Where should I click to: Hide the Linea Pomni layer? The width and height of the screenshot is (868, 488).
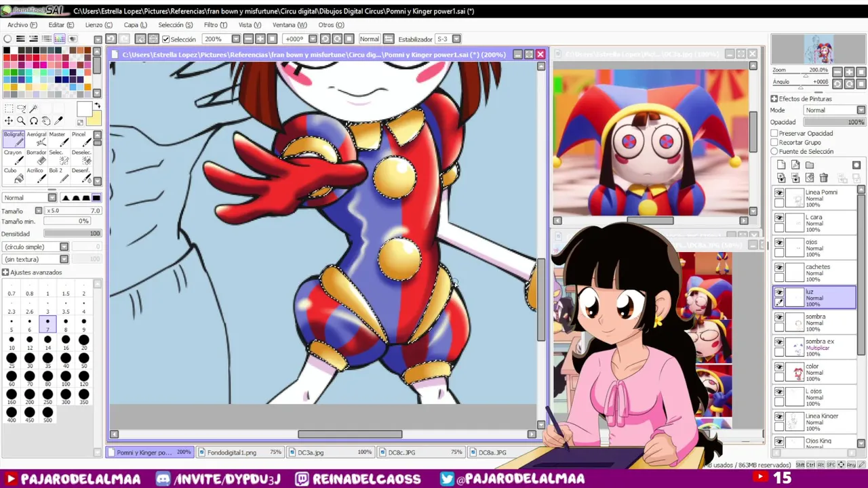(x=778, y=194)
